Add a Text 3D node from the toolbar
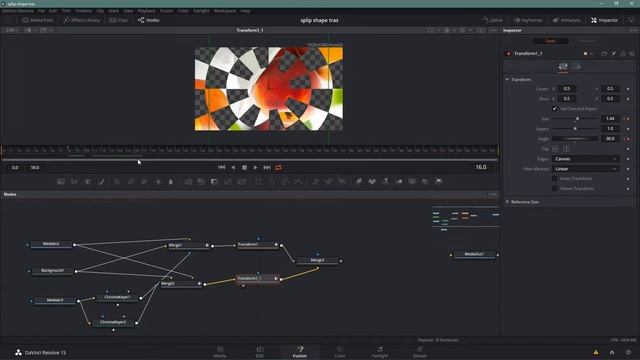Screen dimensions: 640x360 tap(386, 181)
